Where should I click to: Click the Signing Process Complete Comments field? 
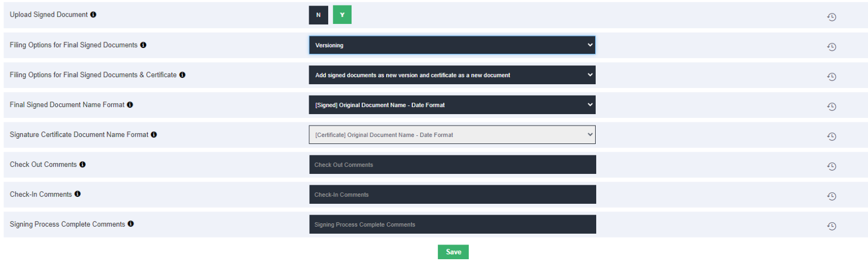(x=452, y=224)
